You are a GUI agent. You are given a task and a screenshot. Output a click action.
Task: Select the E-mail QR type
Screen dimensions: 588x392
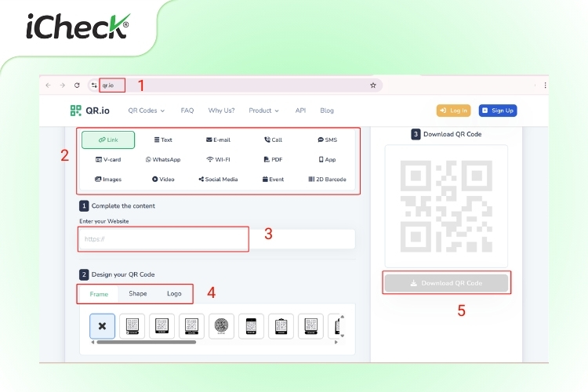click(218, 140)
